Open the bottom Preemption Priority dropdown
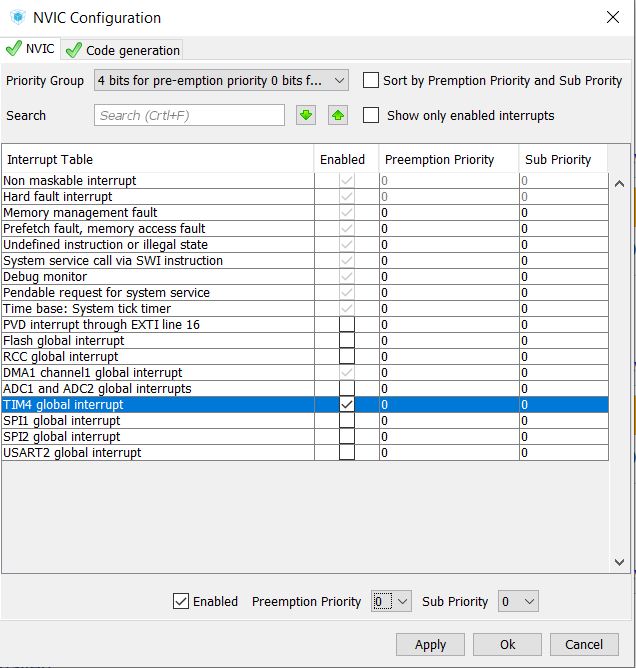The width and height of the screenshot is (636, 668). [x=391, y=601]
